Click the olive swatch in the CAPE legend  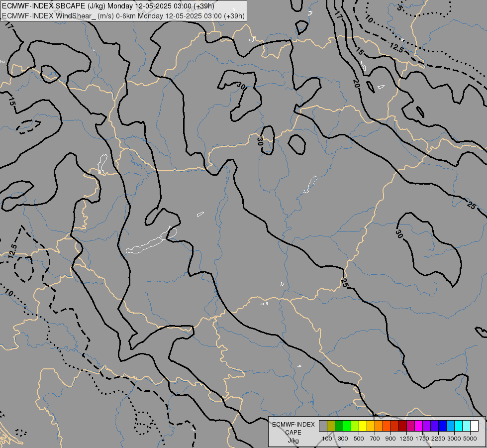pyautogui.click(x=331, y=426)
